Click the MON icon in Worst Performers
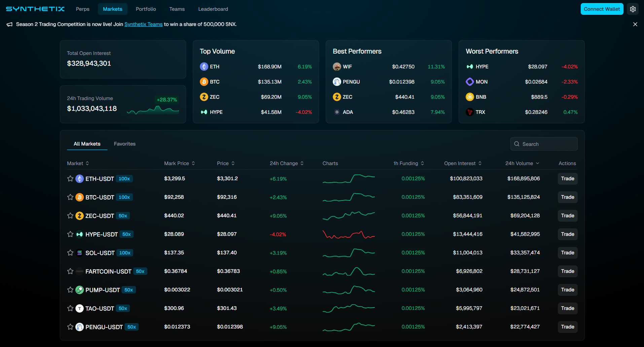644x347 pixels. (470, 82)
